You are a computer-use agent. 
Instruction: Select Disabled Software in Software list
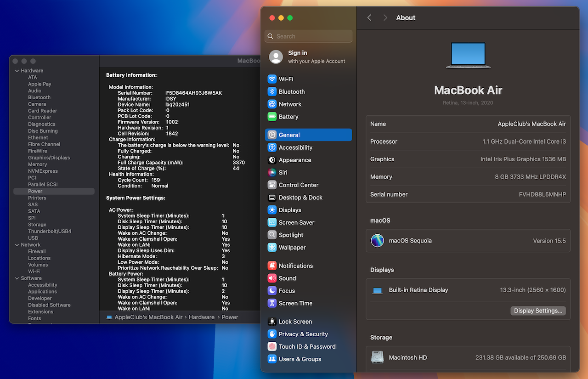[x=49, y=305]
